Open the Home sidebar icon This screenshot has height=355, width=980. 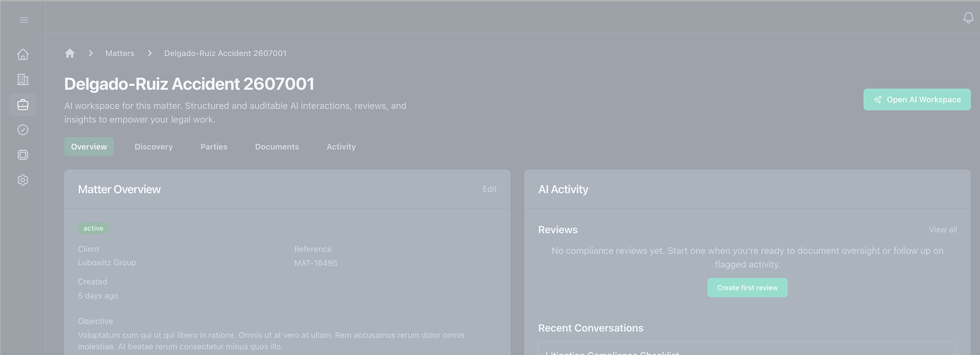[x=23, y=54]
